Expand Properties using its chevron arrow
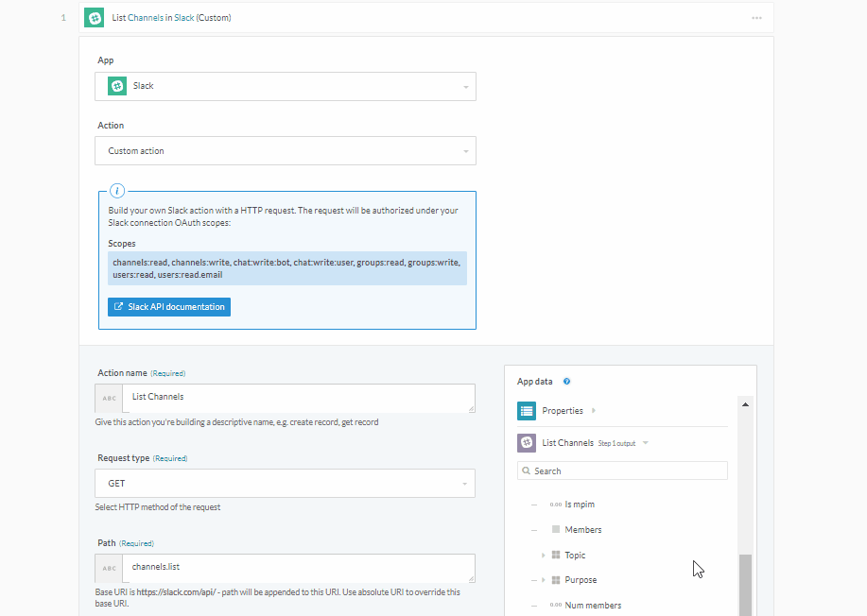Screen dimensions: 867x616 pos(595,410)
